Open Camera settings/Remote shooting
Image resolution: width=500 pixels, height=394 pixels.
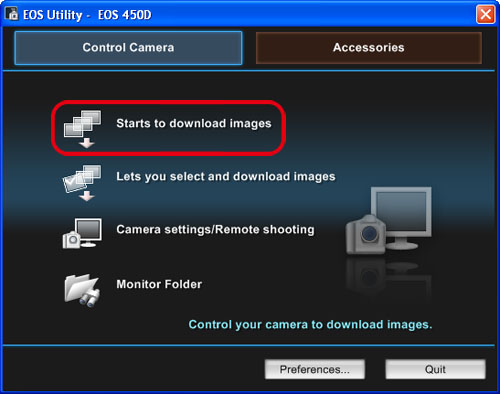pyautogui.click(x=215, y=230)
